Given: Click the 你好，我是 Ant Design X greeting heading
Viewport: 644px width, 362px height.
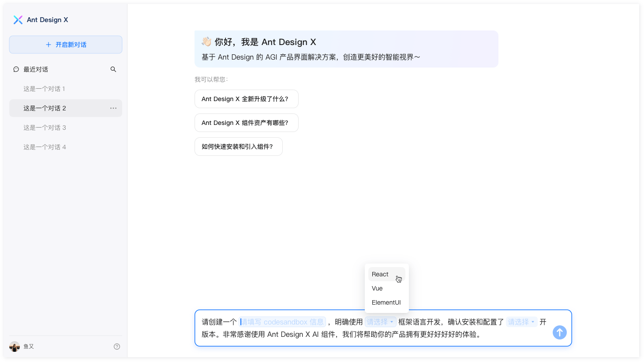Looking at the screenshot, I should click(x=266, y=42).
